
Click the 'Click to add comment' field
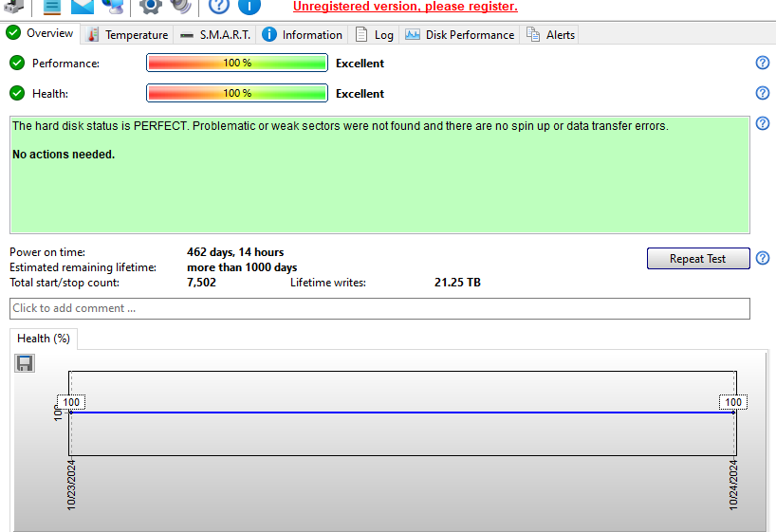[379, 308]
